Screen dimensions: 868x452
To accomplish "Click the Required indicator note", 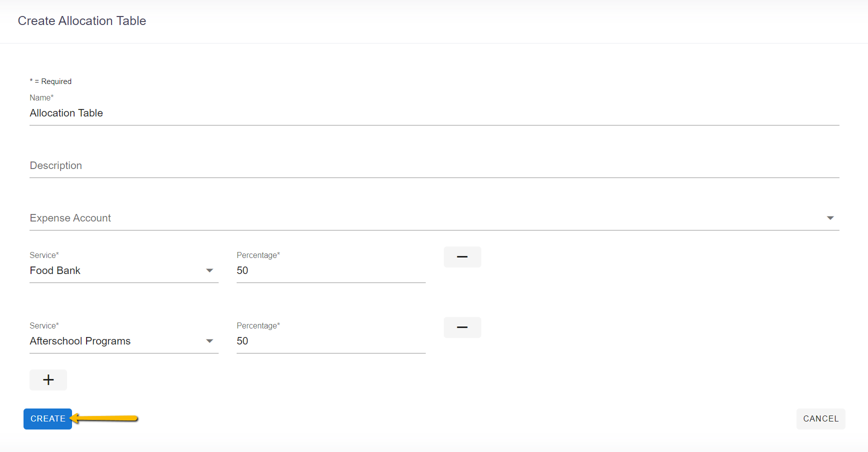I will pyautogui.click(x=51, y=81).
